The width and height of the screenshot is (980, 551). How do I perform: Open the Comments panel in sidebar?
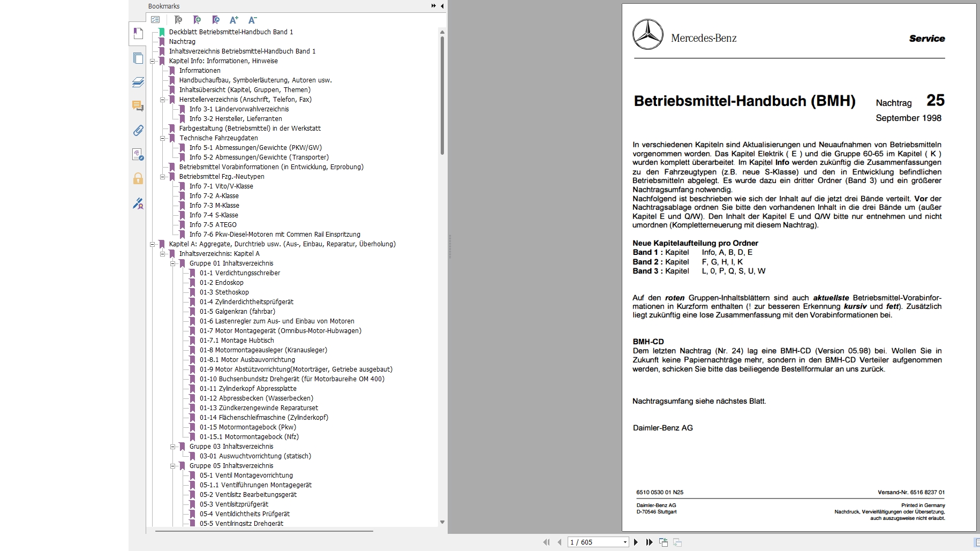[x=138, y=106]
